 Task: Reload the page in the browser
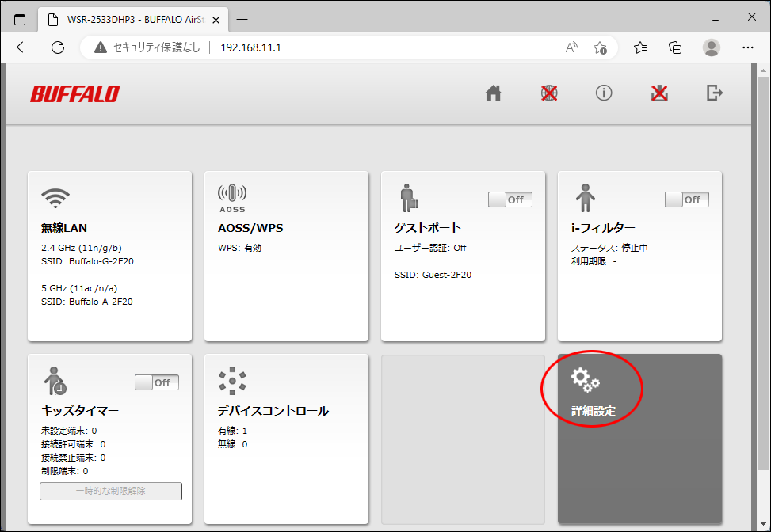tap(58, 47)
